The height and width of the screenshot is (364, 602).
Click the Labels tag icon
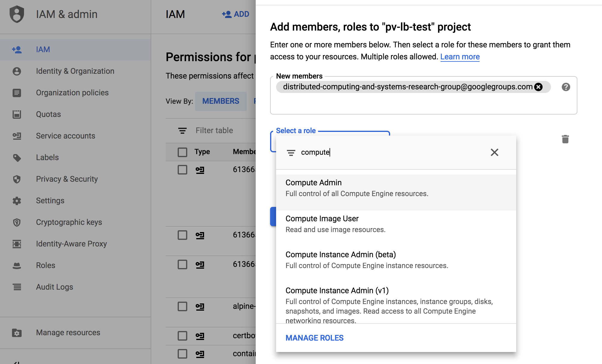pos(17,157)
